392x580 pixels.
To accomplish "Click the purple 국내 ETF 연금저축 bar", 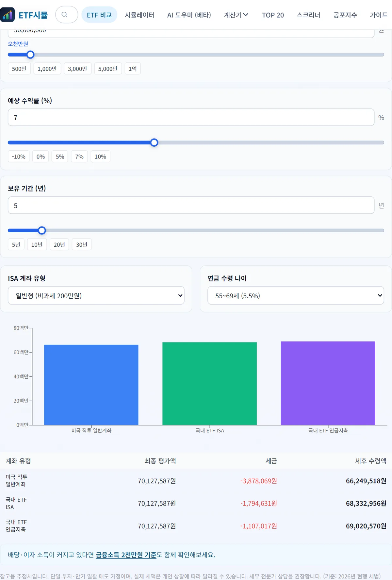I will 328,383.
